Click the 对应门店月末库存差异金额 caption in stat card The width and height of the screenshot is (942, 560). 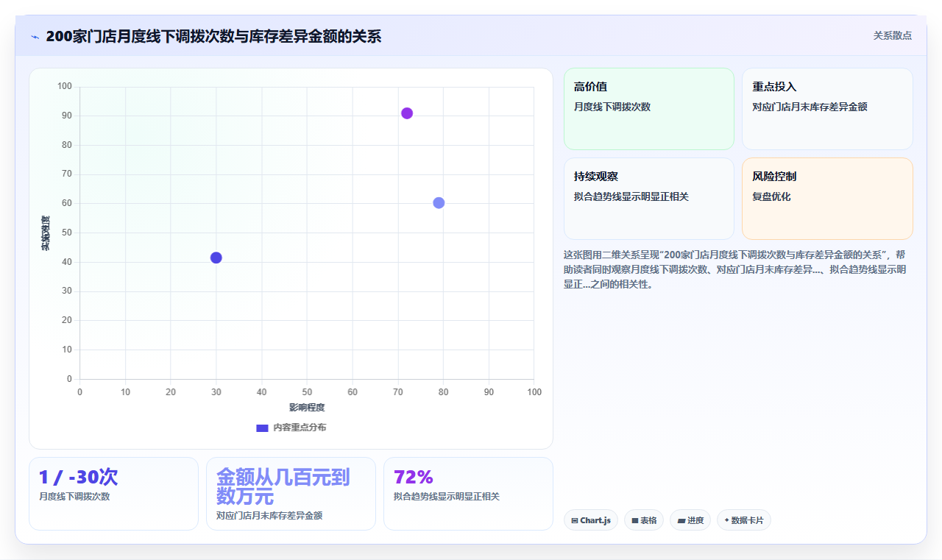point(269,516)
